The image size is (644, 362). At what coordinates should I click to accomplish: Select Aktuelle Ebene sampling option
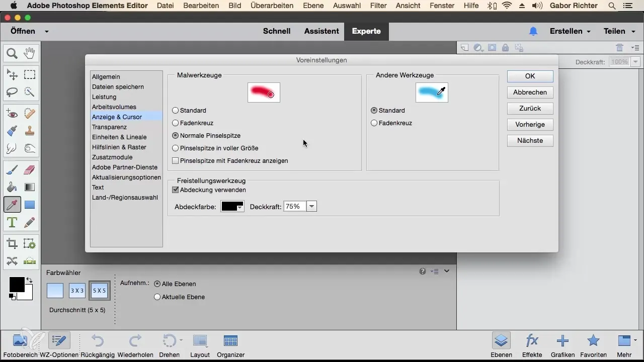(x=179, y=297)
